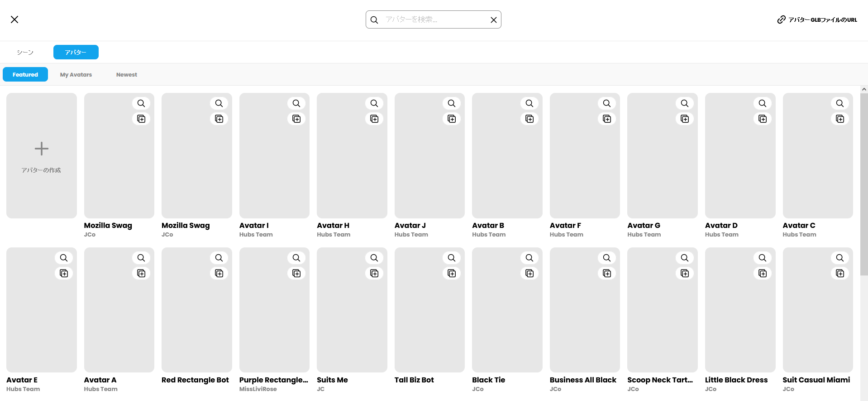Copy Business All Black using duplicate icon
The height and width of the screenshot is (401, 868).
pyautogui.click(x=607, y=273)
